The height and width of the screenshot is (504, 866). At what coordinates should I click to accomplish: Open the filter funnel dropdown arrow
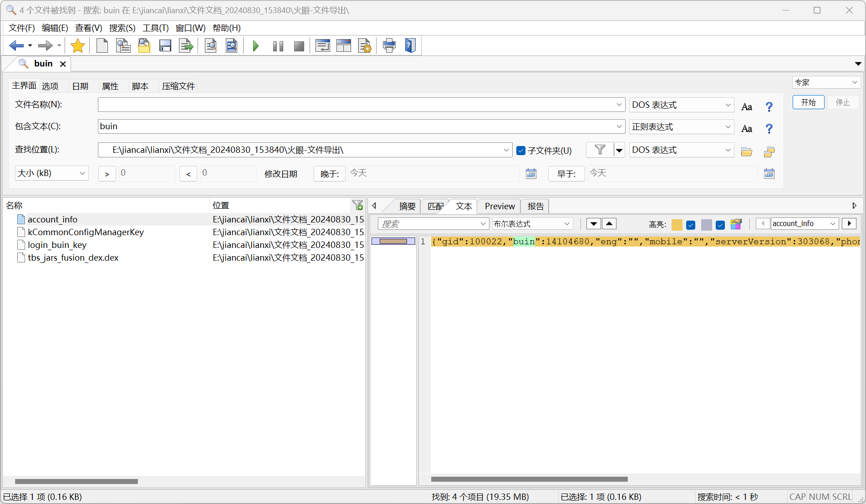click(x=619, y=150)
